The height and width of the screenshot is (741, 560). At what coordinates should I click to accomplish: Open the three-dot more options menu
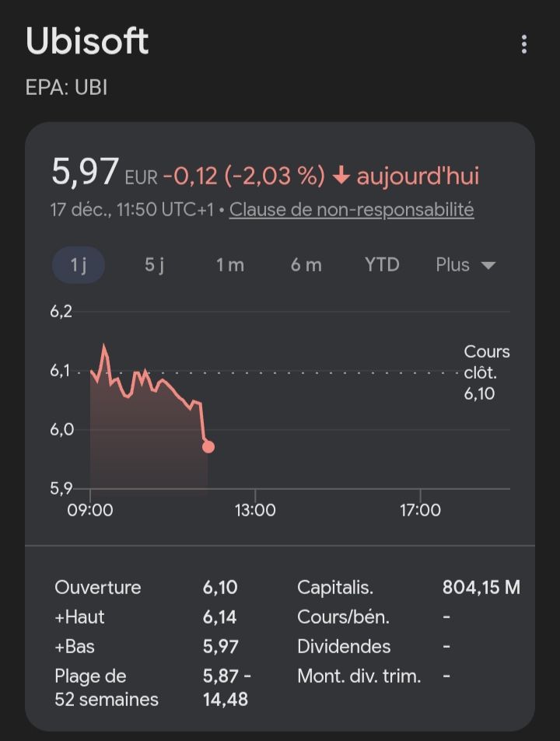point(524,44)
